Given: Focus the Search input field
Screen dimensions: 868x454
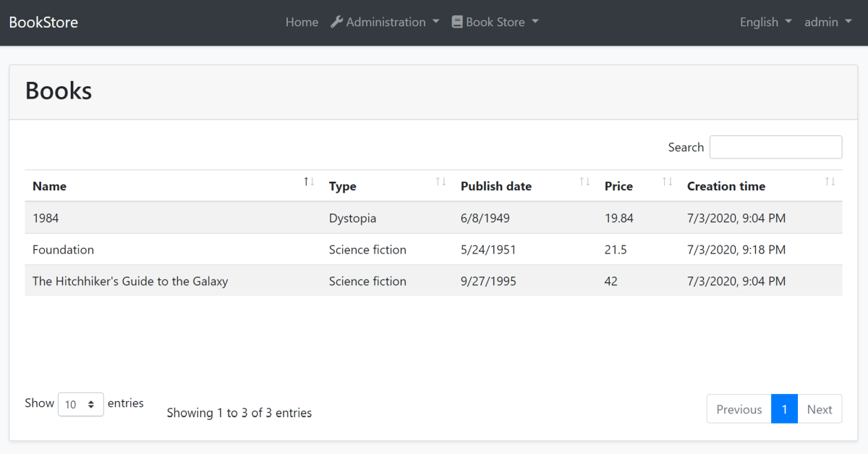Looking at the screenshot, I should click(x=775, y=147).
